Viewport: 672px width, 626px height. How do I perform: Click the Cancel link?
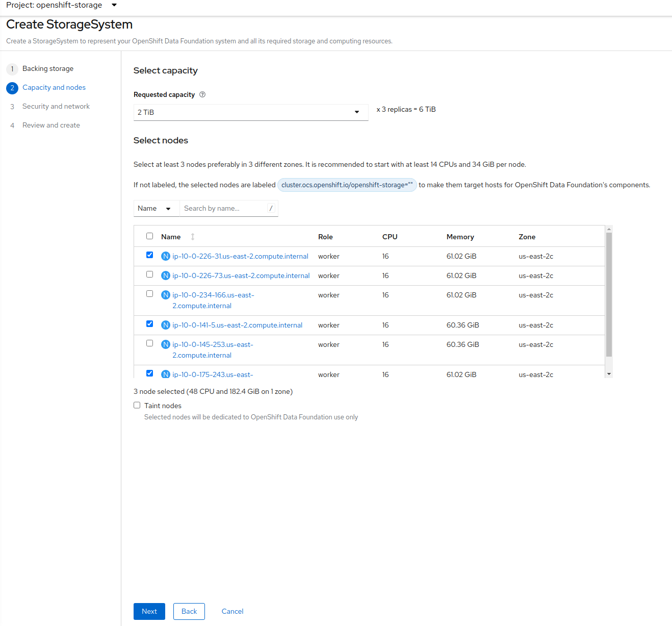(x=232, y=611)
